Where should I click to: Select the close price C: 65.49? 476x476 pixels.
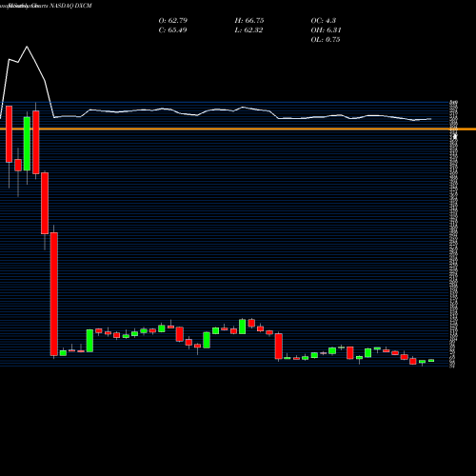(x=172, y=30)
